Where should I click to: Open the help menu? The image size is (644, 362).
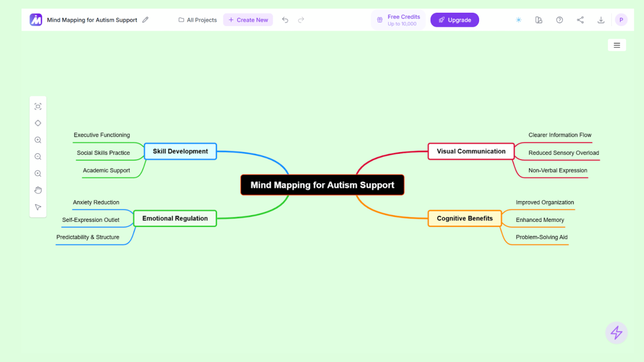559,20
